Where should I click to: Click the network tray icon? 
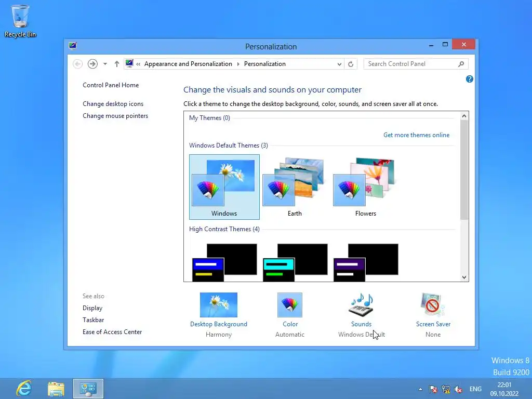pyautogui.click(x=446, y=389)
